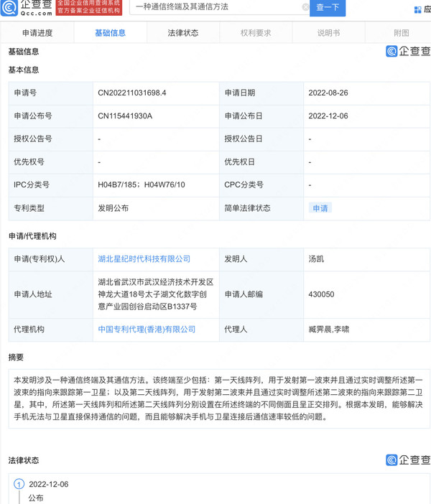Image resolution: width=431 pixels, height=504 pixels.
Task: Select the 申请公布日 value 2022-12-06
Action: click(328, 116)
